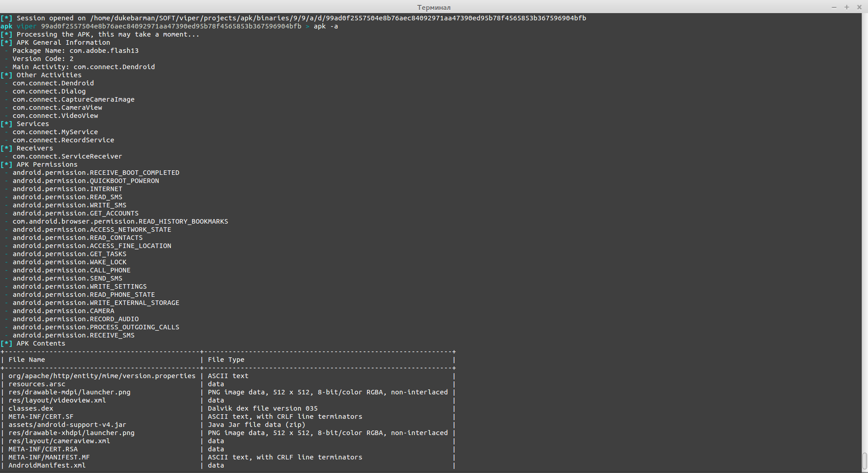Click the session path at the top line
The width and height of the screenshot is (868, 473).
click(x=338, y=18)
